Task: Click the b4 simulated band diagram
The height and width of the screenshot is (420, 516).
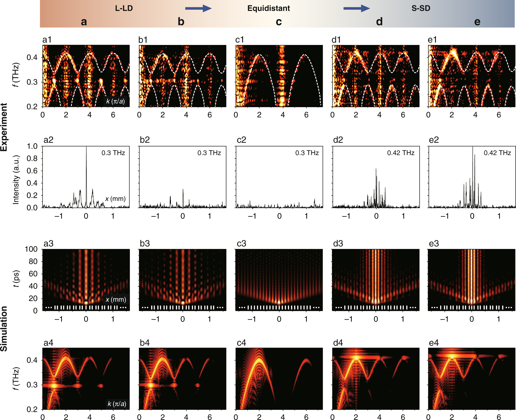Action: [x=182, y=379]
